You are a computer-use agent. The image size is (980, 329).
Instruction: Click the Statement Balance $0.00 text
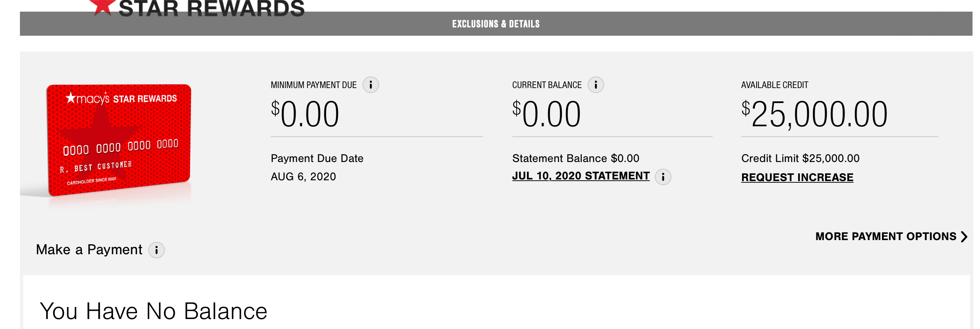[575, 158]
